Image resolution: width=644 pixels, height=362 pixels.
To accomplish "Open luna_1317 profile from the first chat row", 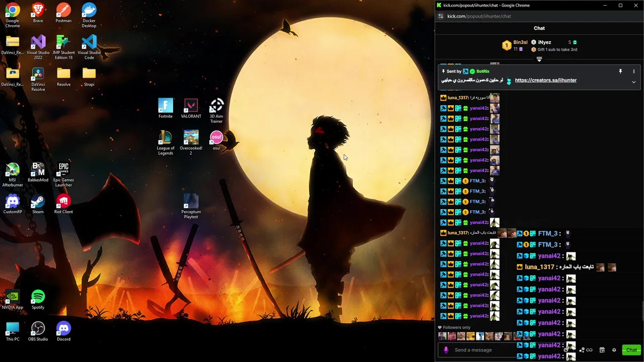I will coord(457,98).
